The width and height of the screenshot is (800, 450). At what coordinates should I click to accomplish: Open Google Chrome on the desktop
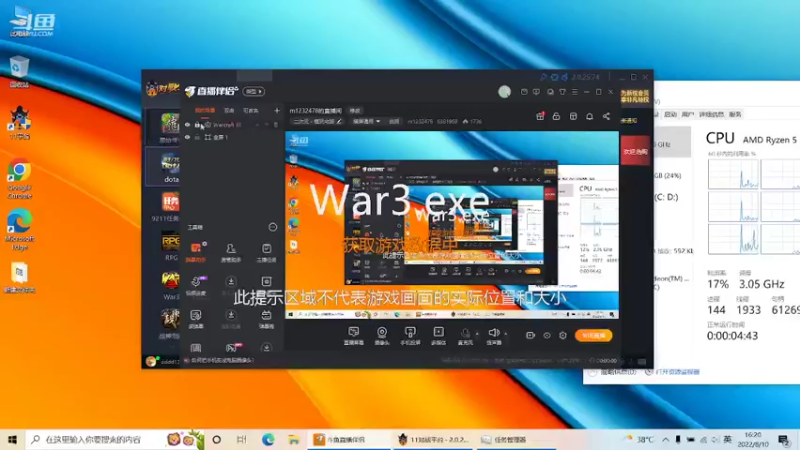tap(19, 178)
